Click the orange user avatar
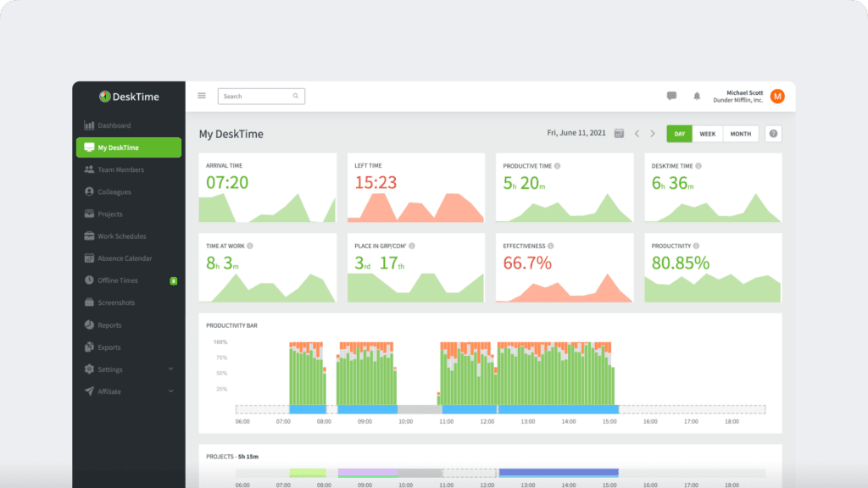Viewport: 868px width, 488px height. pos(777,97)
